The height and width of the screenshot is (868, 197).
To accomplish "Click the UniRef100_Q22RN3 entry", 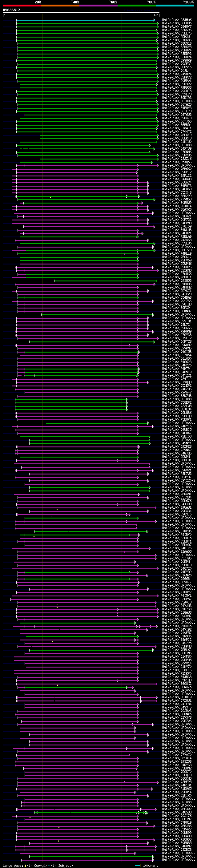I will tap(177, 271).
